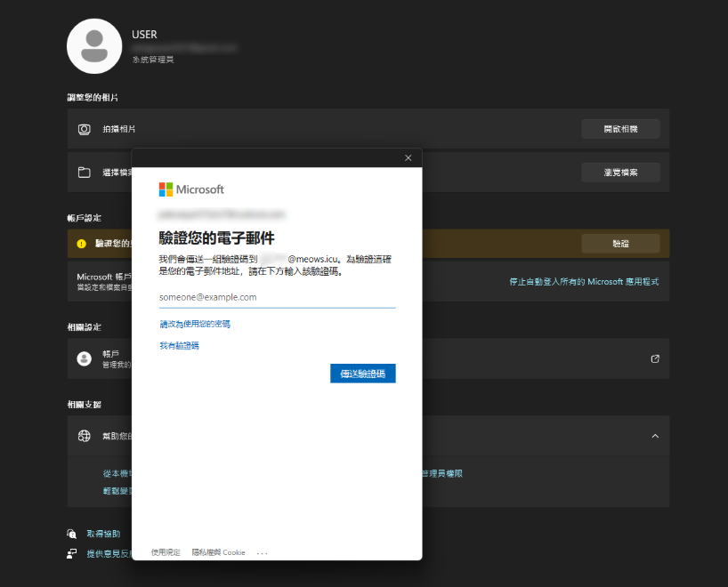728x587 pixels.
Task: Open the 隱私權與 Cookie link
Action: [x=218, y=552]
